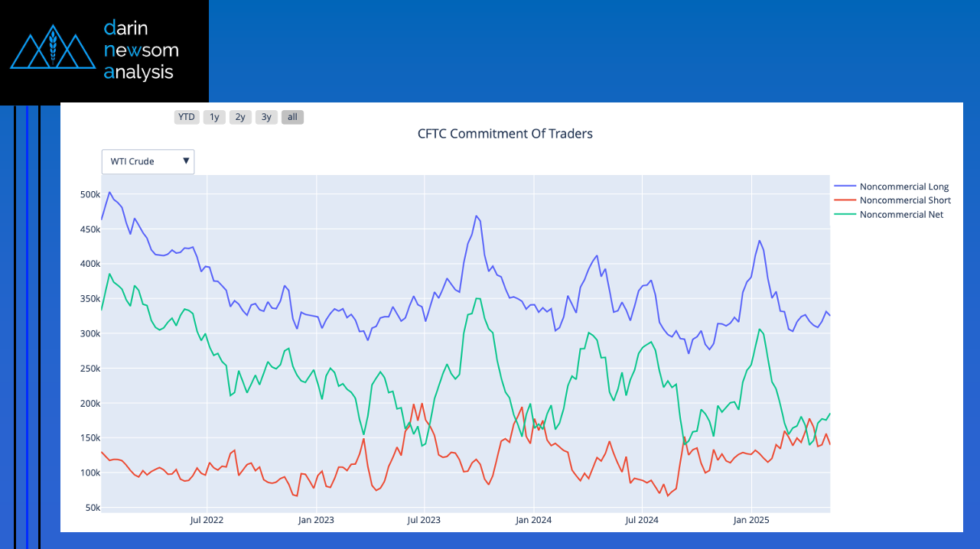Click the Jan 2025 x-axis label
This screenshot has width=980, height=549.
pyautogui.click(x=751, y=521)
